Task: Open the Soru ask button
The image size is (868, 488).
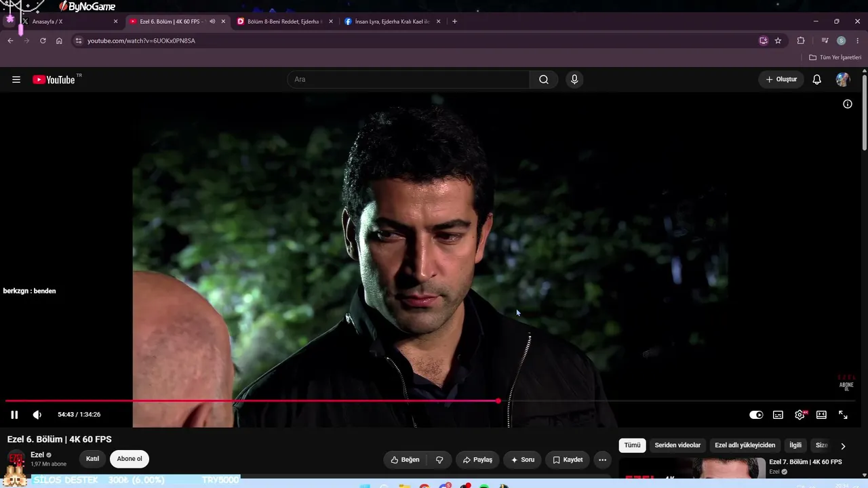Action: point(522,460)
